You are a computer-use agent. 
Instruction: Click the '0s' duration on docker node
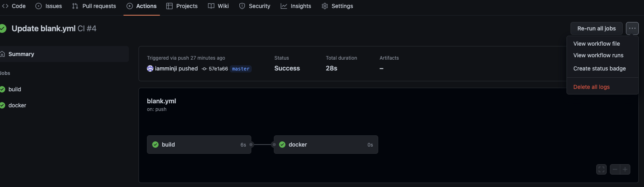click(x=370, y=145)
